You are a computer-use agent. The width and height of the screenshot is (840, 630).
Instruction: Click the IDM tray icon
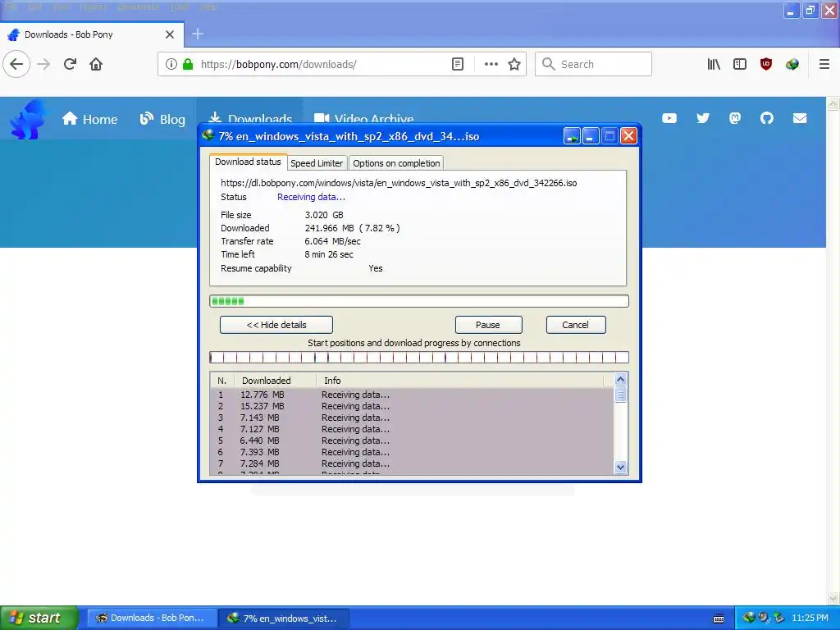tap(749, 618)
